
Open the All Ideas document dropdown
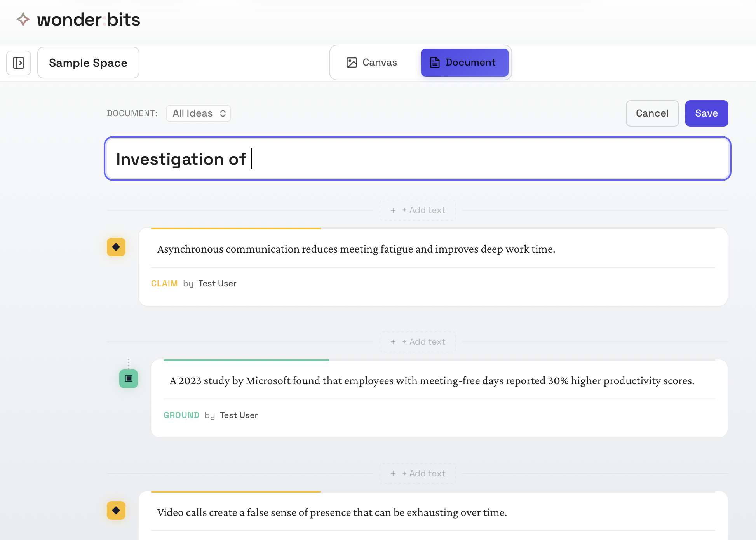(198, 113)
